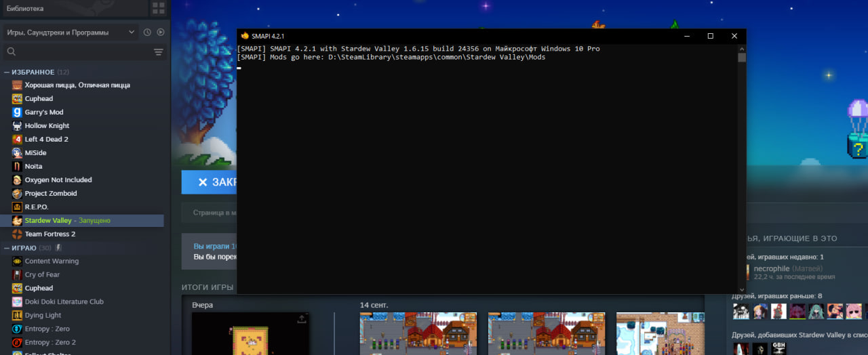Maximize the SMAPI 4.2.1 window

pyautogui.click(x=711, y=36)
